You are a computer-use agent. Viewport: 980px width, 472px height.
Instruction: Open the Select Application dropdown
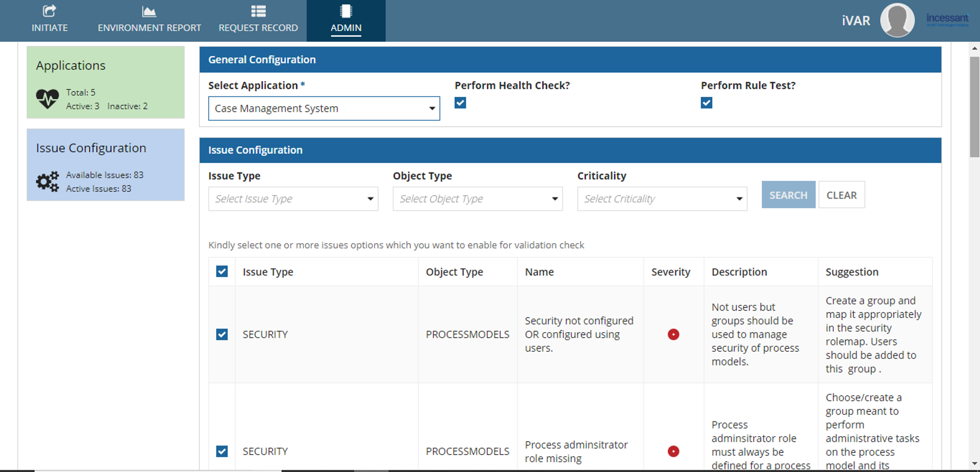pos(324,108)
